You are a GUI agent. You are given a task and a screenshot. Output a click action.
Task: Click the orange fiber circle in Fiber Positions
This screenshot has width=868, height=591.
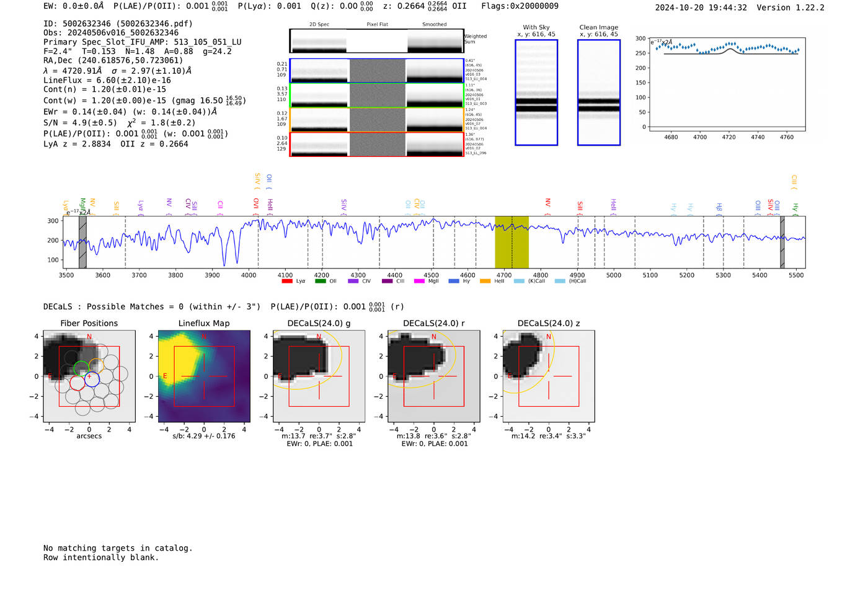(96, 366)
